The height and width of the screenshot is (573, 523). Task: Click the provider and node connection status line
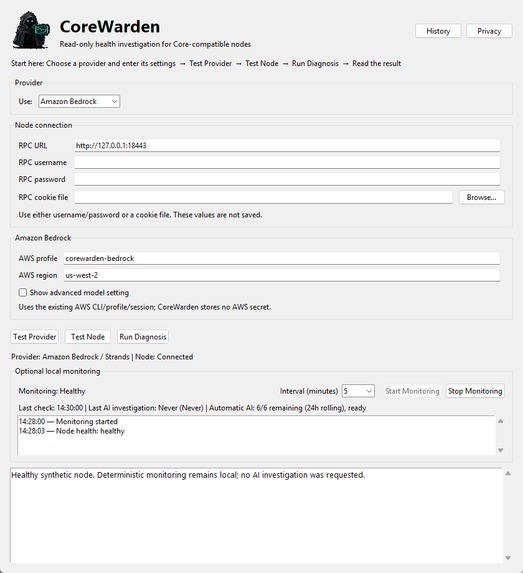(102, 357)
